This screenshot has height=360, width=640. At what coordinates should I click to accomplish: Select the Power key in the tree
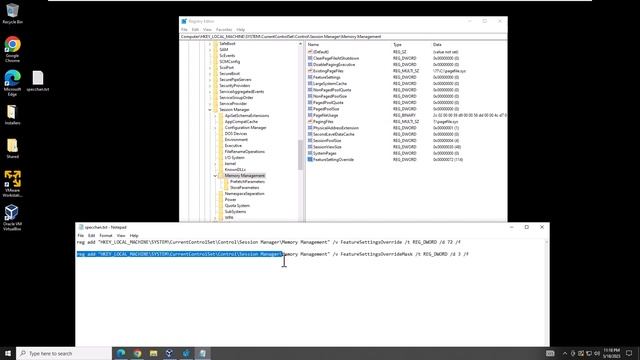coord(230,200)
